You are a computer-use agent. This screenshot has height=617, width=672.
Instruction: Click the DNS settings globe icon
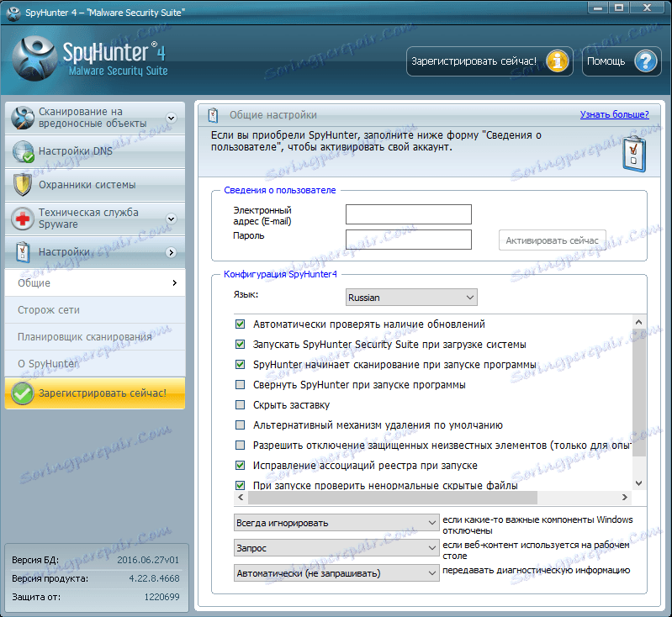(23, 151)
